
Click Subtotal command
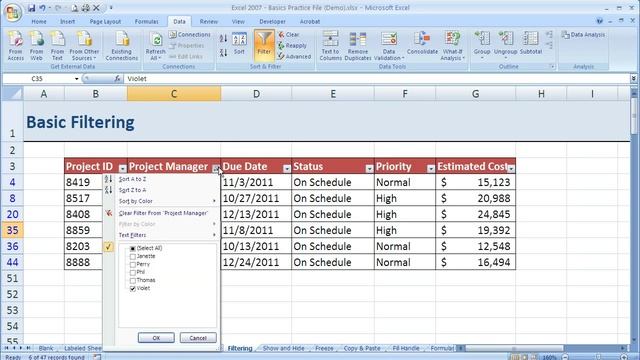tap(531, 43)
